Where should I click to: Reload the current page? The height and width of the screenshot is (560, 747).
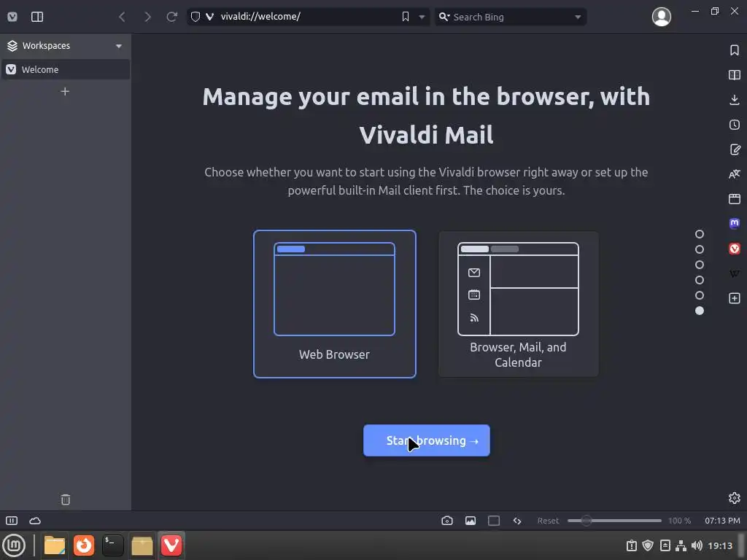(172, 17)
